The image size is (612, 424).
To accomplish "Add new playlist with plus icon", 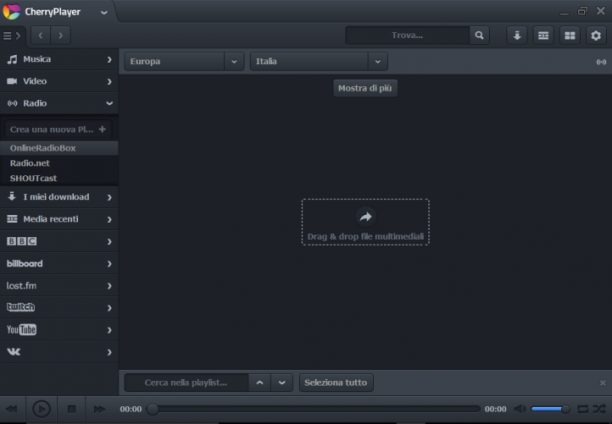I will click(x=102, y=129).
